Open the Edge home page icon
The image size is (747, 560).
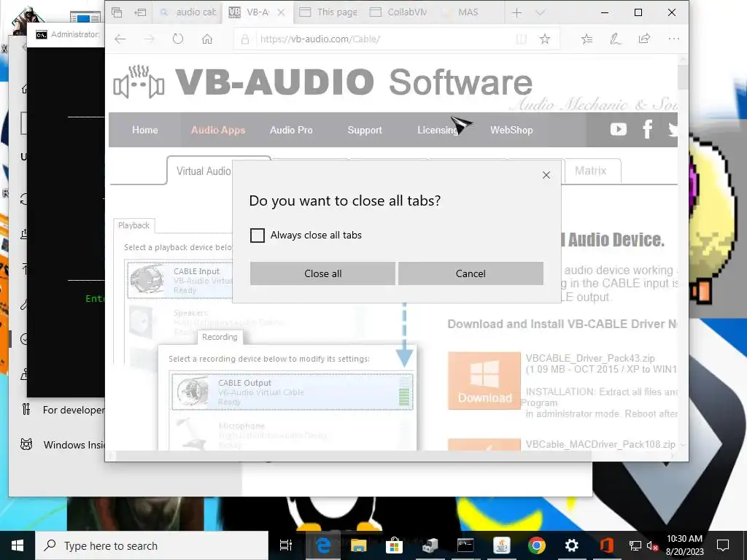click(206, 39)
